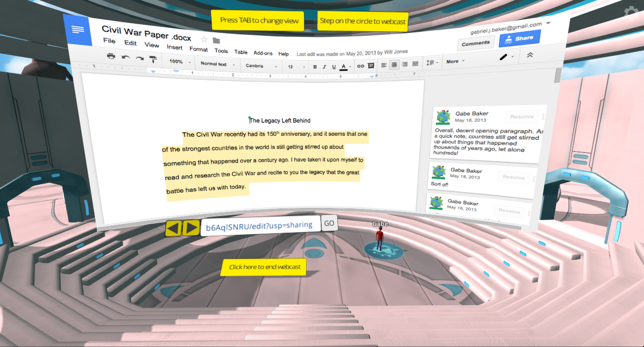Click the blue Share button
644x347 pixels.
(519, 39)
